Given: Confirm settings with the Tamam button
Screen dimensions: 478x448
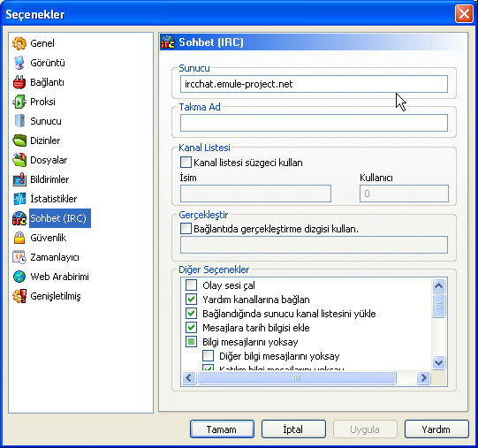Looking at the screenshot, I should 222,429.
